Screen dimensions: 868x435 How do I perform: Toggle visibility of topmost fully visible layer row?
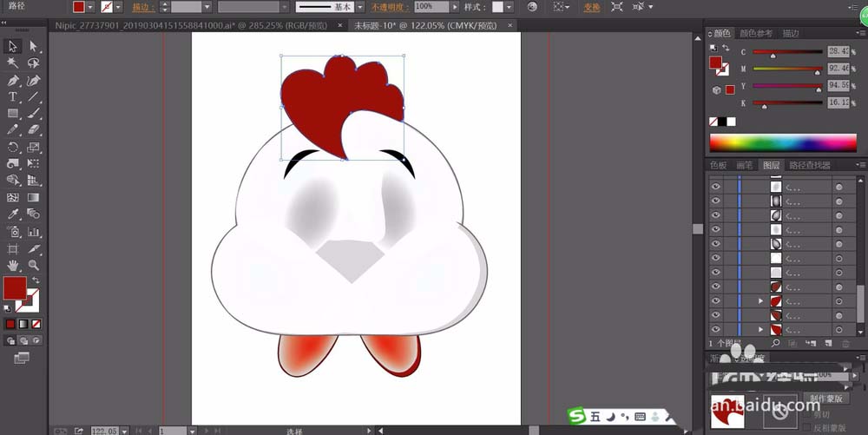[716, 187]
